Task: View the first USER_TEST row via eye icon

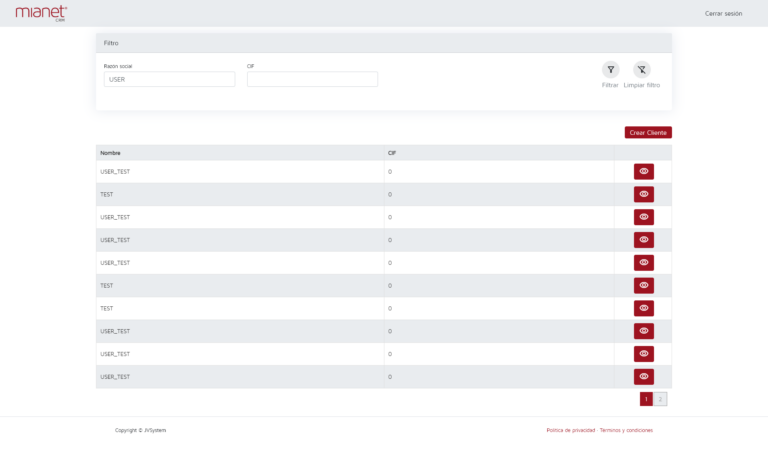Action: (x=643, y=171)
